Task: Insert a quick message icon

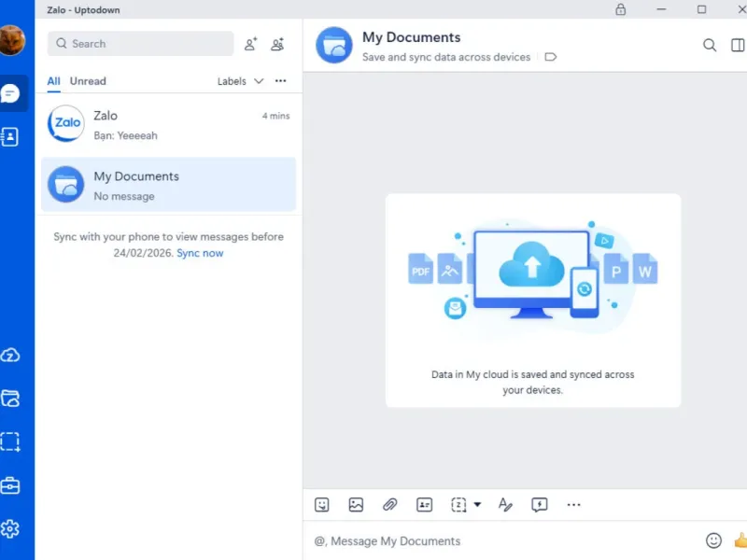Action: tap(540, 505)
